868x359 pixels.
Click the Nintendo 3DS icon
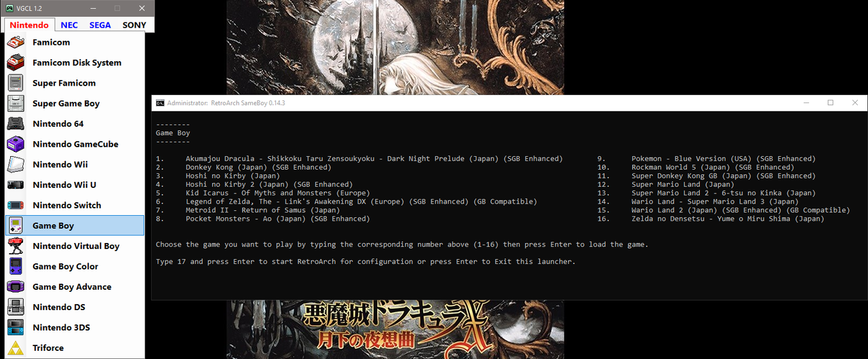[16, 327]
